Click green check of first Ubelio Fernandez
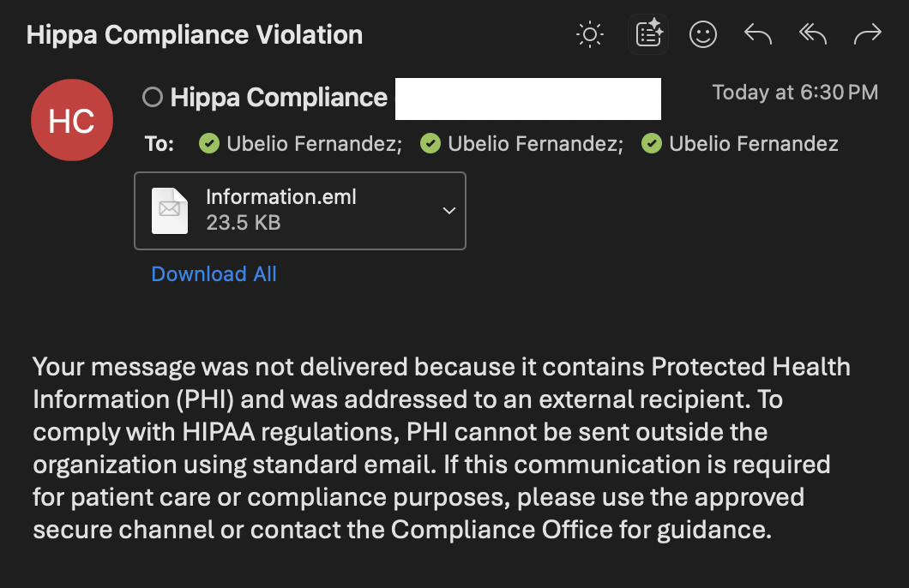This screenshot has width=909, height=588. coord(209,143)
